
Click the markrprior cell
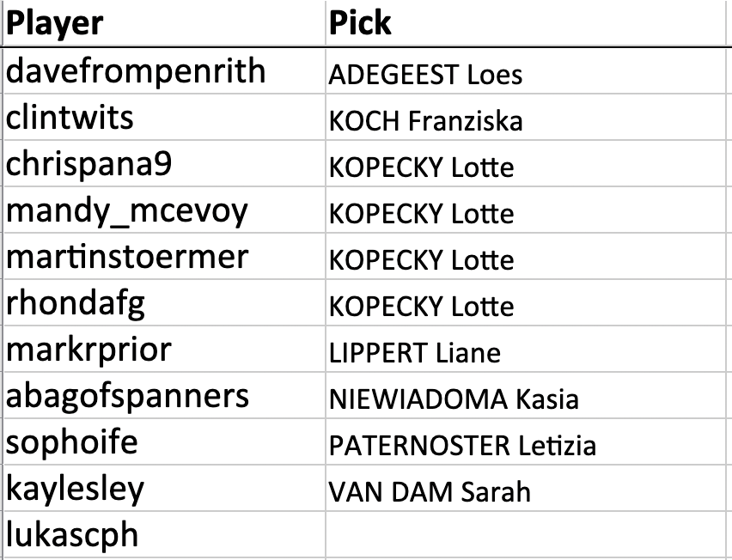coord(164,349)
